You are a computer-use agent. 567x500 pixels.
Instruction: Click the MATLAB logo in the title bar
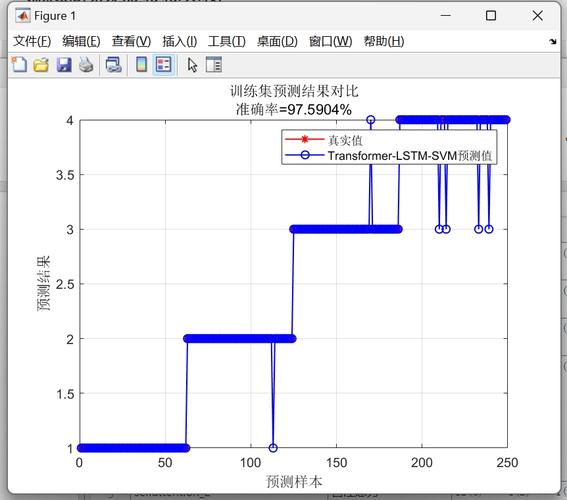tap(23, 16)
